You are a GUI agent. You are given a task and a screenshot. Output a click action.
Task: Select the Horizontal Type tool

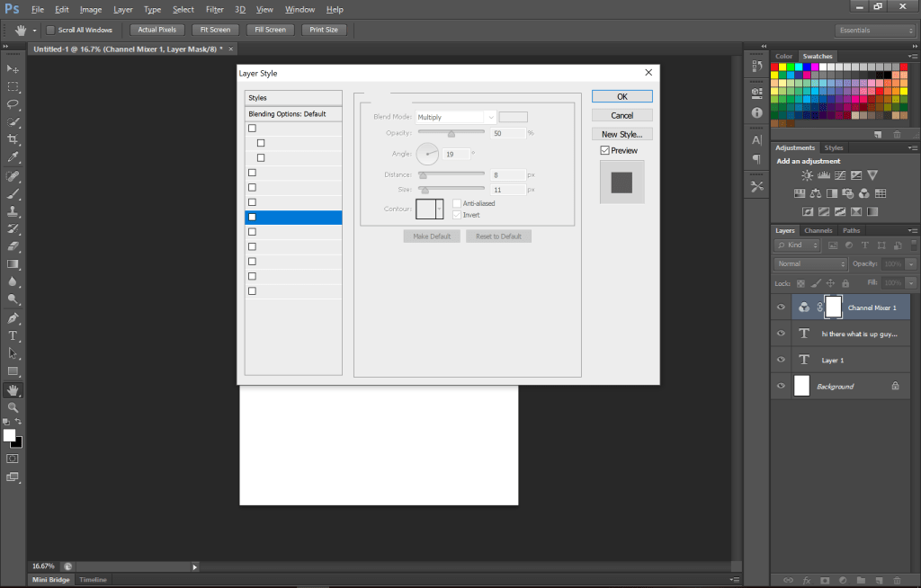click(13, 335)
